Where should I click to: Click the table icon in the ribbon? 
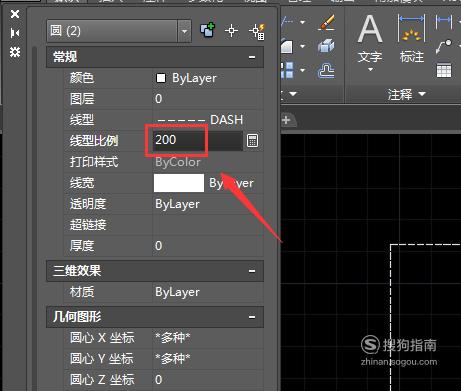click(444, 70)
